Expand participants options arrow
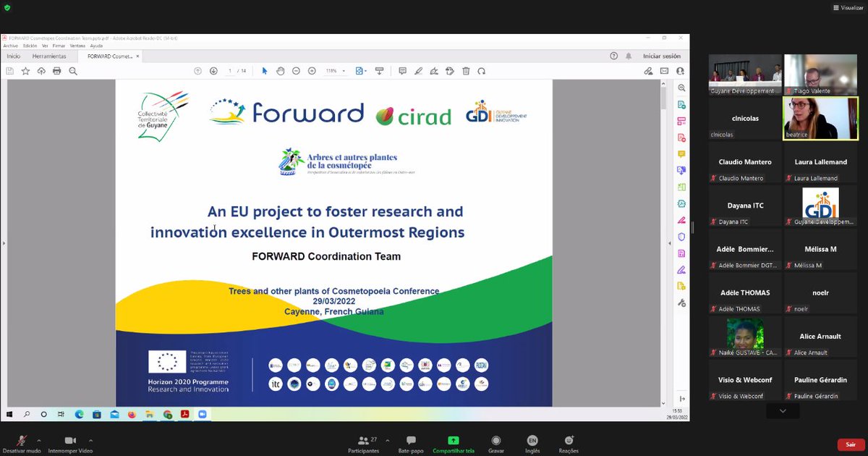The image size is (868, 456). coord(387,439)
